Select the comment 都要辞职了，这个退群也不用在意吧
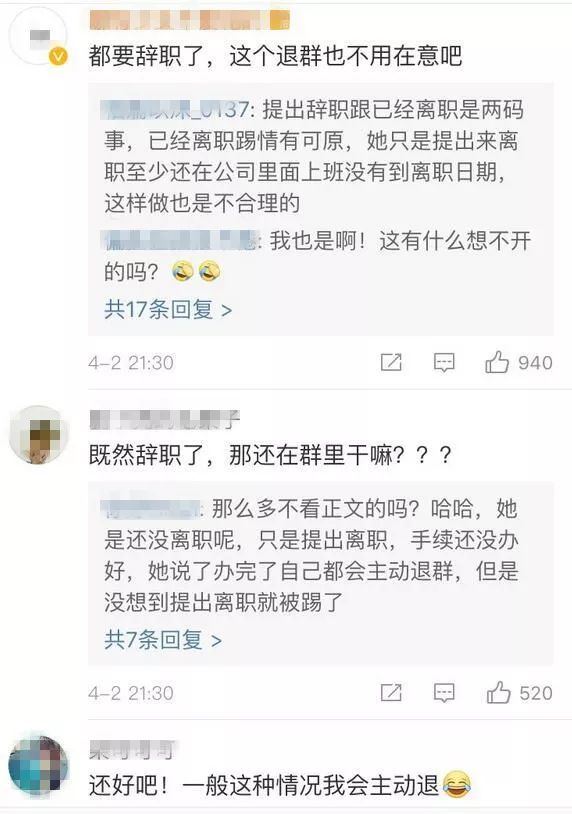 (x=275, y=56)
